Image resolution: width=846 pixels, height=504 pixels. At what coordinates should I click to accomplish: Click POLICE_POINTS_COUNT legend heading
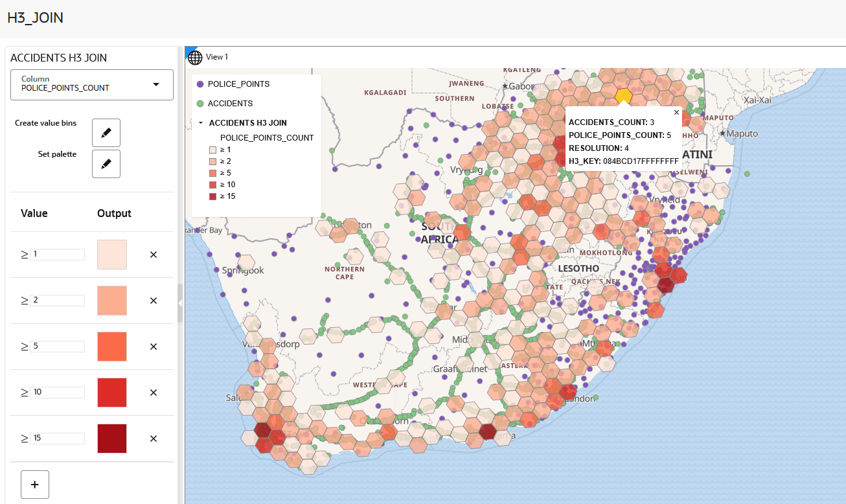267,138
